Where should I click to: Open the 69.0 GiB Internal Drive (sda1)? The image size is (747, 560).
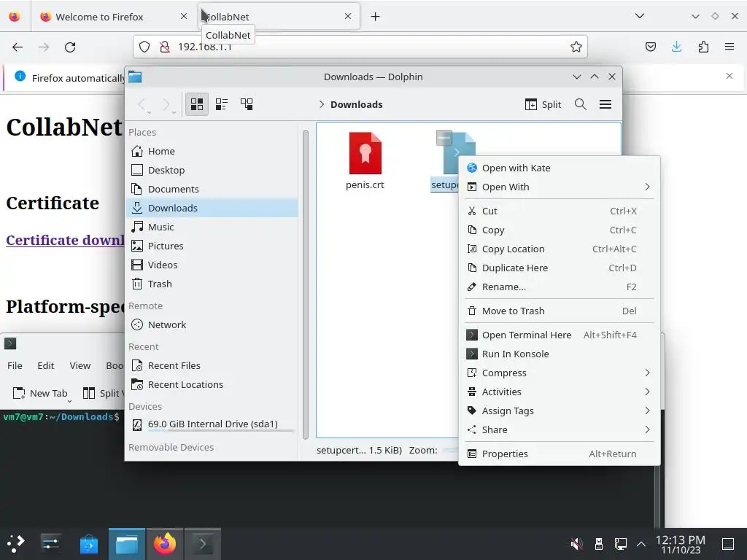212,424
